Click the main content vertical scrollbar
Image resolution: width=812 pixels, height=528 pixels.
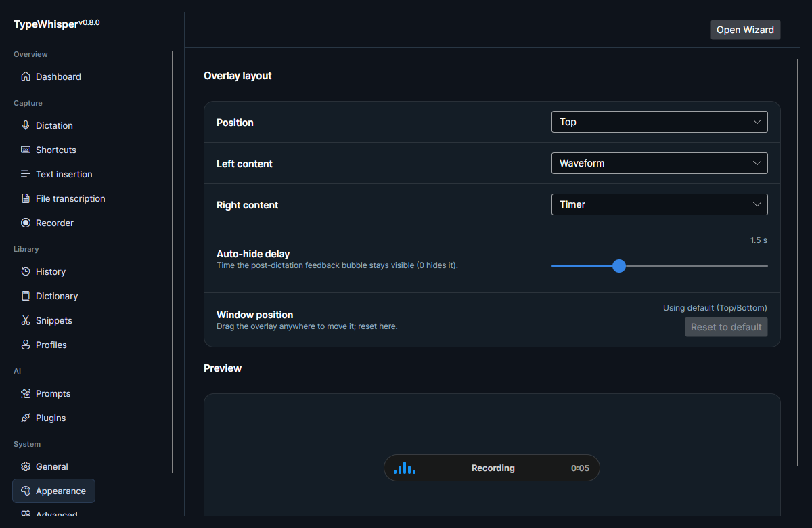[798, 262]
